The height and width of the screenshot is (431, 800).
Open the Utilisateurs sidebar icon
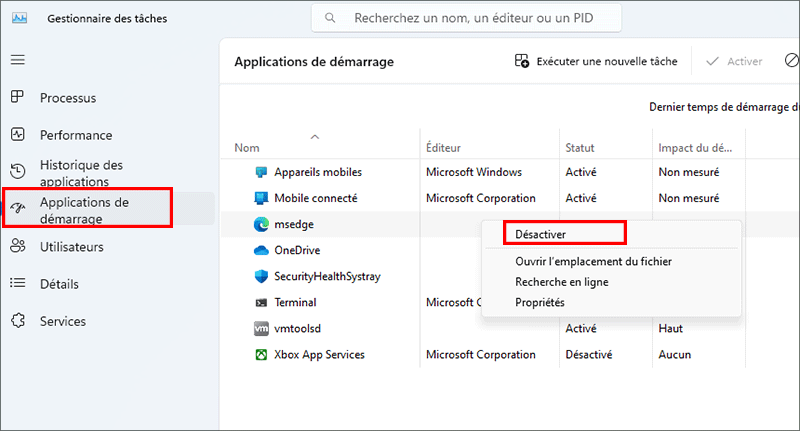[17, 246]
